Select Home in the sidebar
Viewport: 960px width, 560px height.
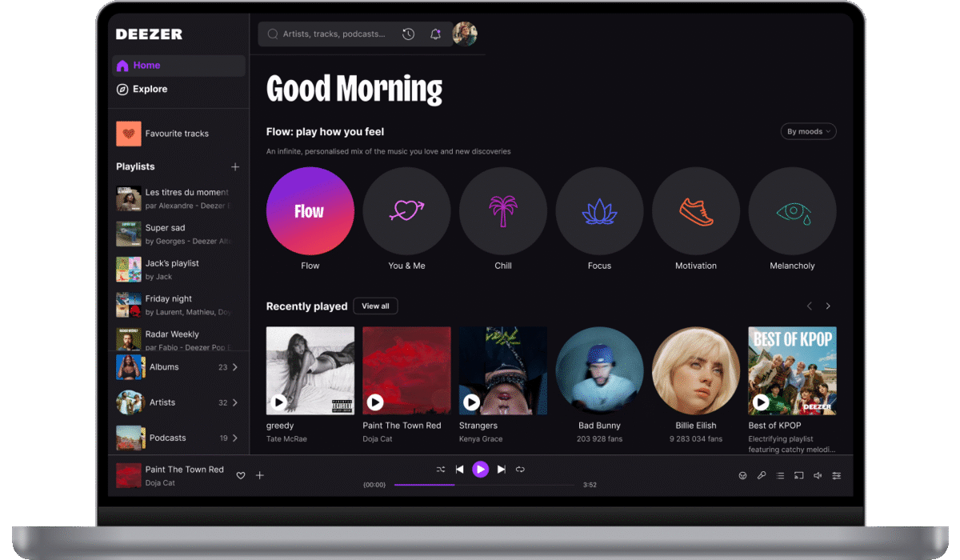(x=146, y=66)
